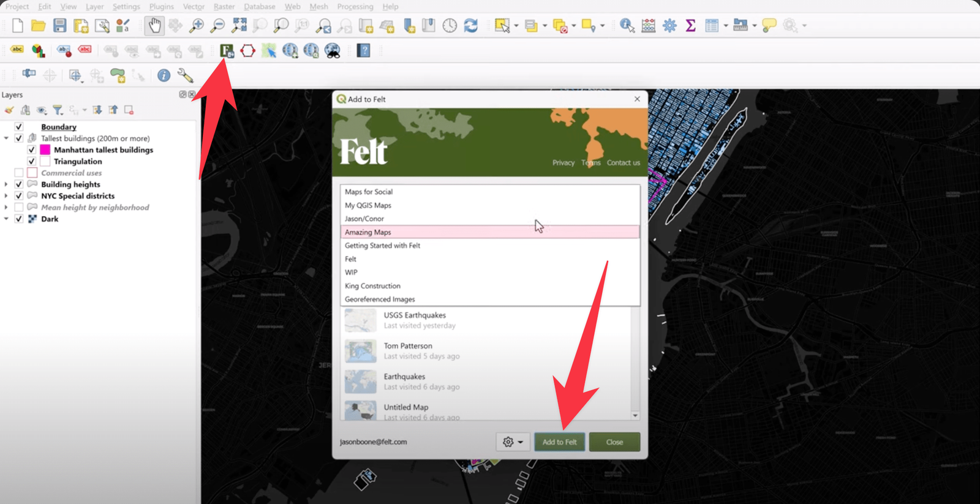Click the Map Tips speech bubble icon
980x504 pixels.
pos(769,26)
